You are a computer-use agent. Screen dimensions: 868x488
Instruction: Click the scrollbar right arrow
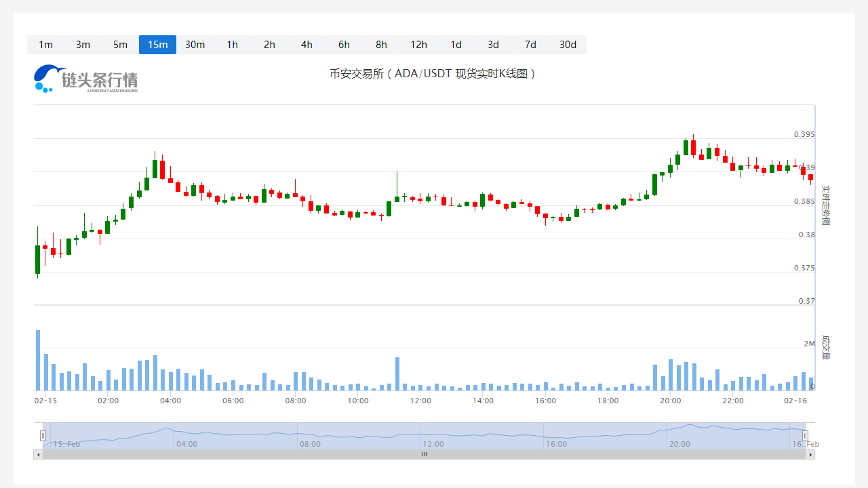810,455
